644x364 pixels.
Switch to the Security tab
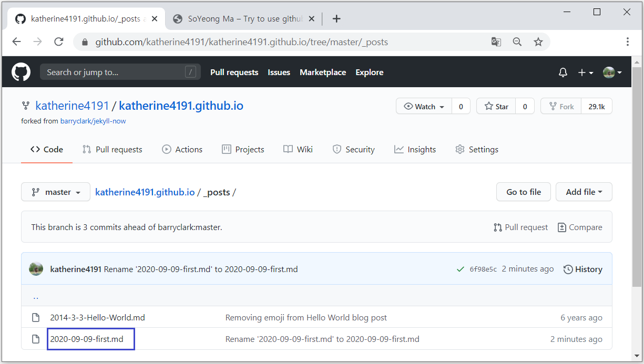click(354, 149)
